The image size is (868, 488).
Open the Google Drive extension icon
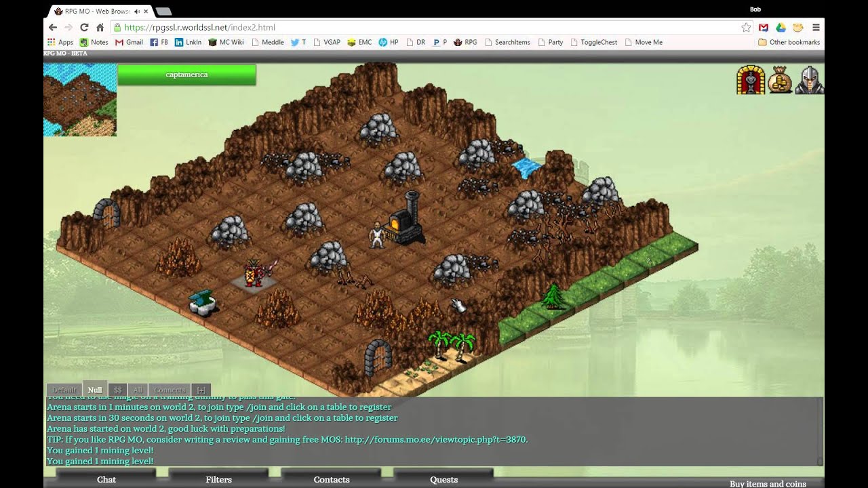[x=781, y=27]
